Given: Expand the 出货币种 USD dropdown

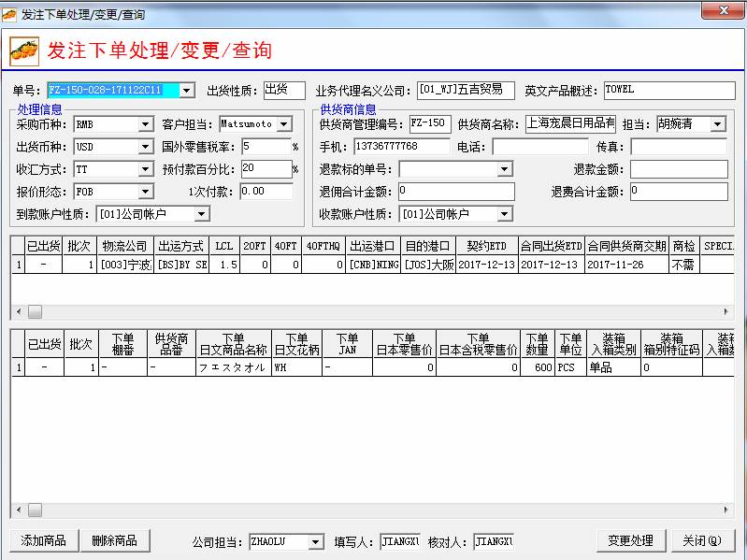Looking at the screenshot, I should (x=145, y=147).
